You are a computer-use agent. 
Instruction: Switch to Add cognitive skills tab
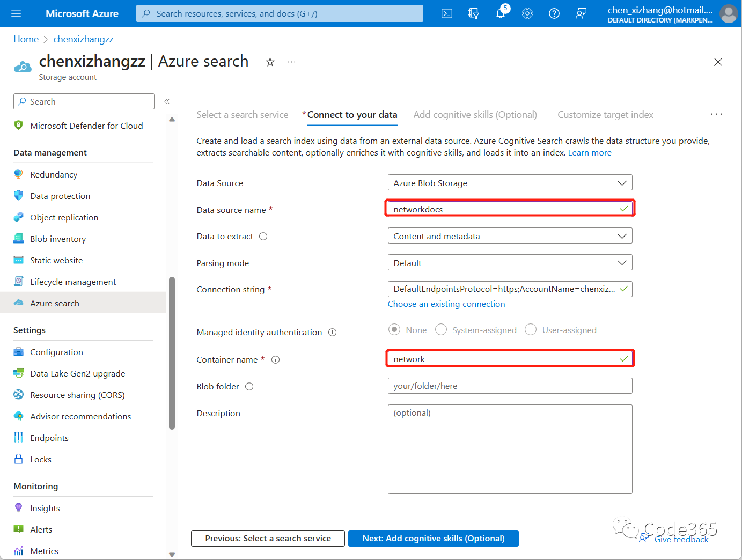475,114
